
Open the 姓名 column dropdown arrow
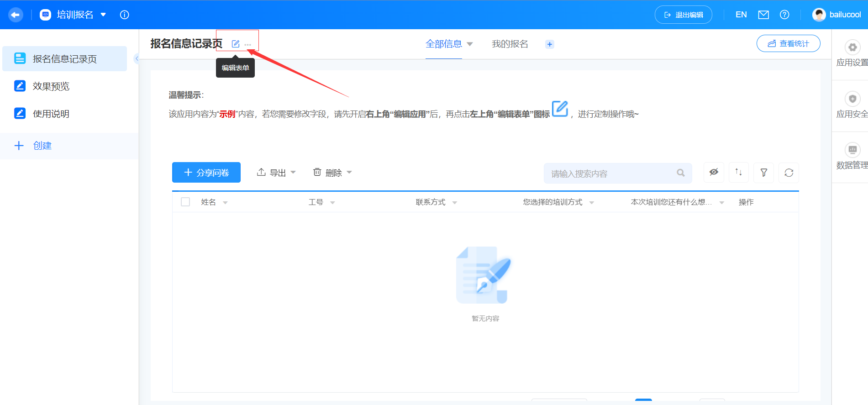tap(225, 203)
